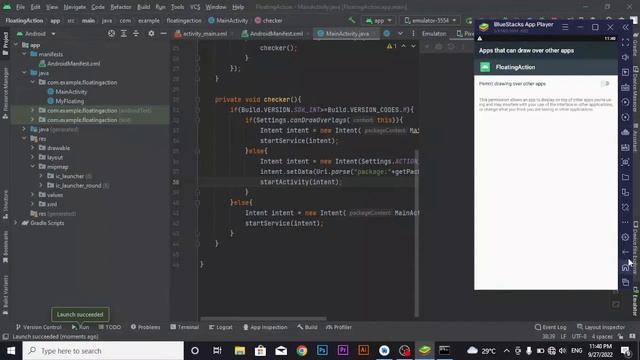Expand the drawable folder
This screenshot has height=360, width=640.
(33, 148)
